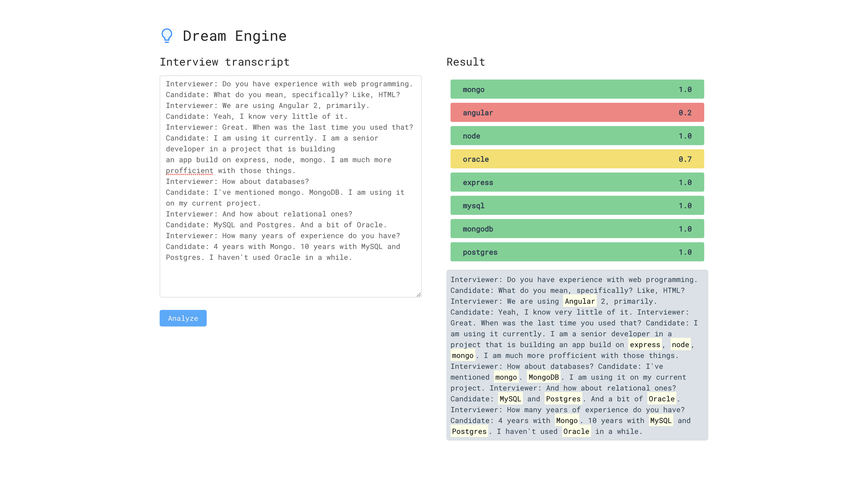Click the misspelled word profficient in transcript
868x485 pixels.
tap(189, 171)
